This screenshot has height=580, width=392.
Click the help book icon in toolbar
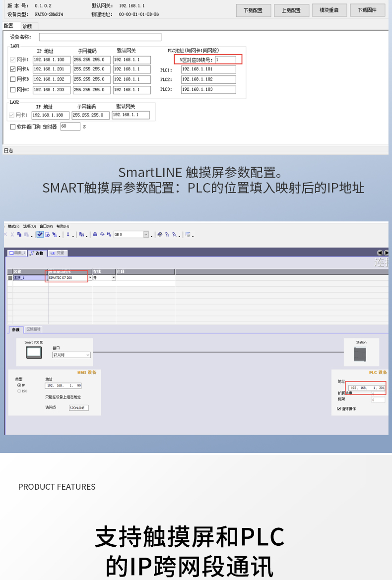point(160,235)
